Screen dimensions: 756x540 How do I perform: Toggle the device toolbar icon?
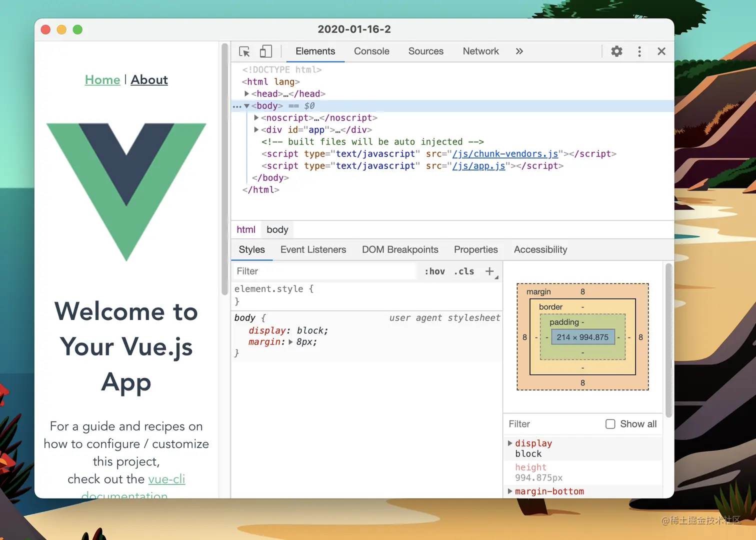266,51
